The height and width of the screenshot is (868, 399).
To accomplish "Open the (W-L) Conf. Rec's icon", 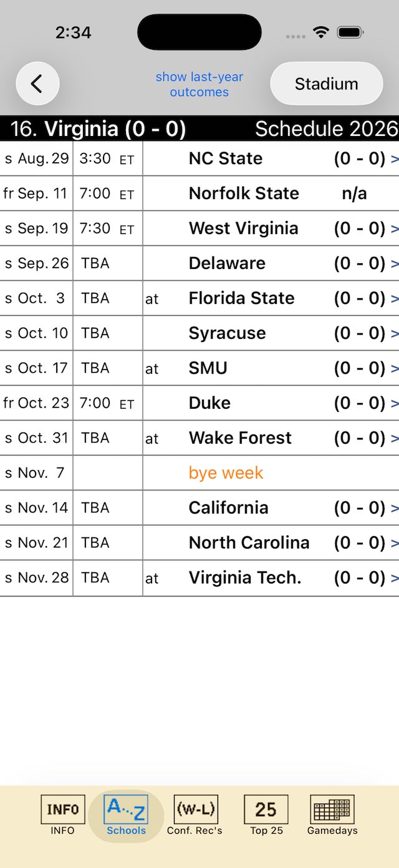I will [195, 809].
